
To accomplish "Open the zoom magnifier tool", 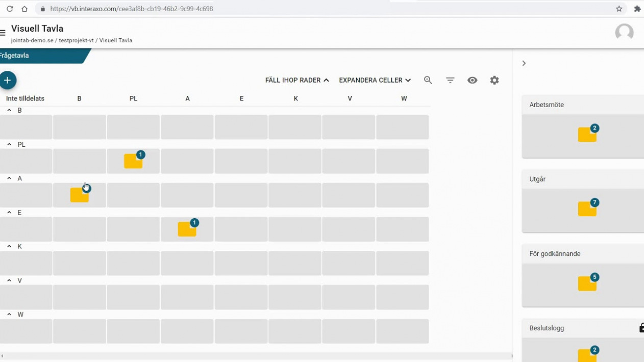I will (428, 80).
